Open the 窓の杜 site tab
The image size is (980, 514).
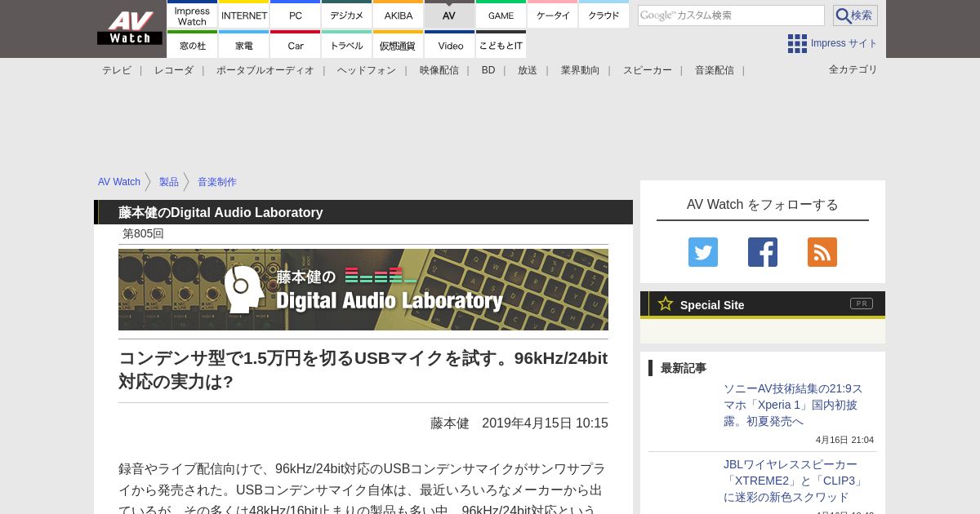pyautogui.click(x=192, y=45)
